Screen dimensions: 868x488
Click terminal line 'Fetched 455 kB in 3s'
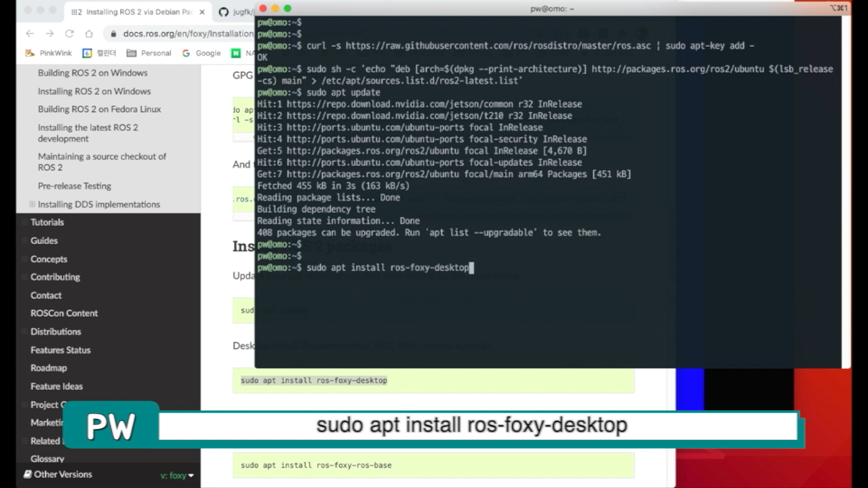[333, 186]
